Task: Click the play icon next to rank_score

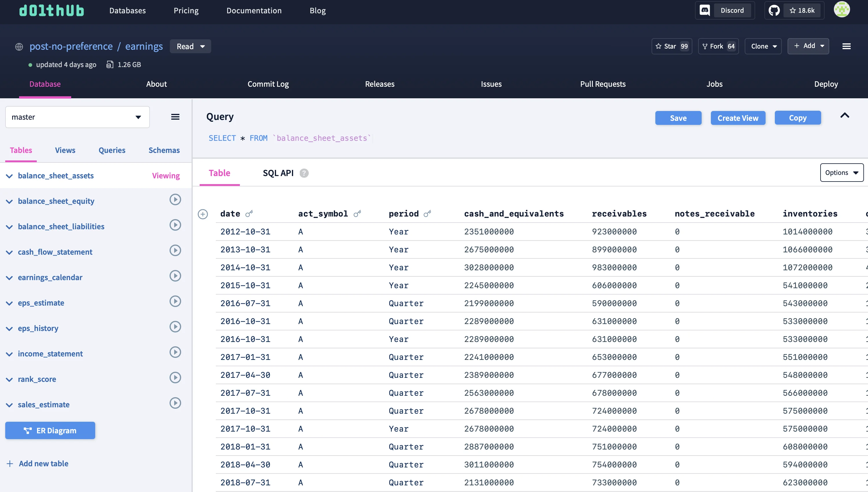Action: click(175, 378)
